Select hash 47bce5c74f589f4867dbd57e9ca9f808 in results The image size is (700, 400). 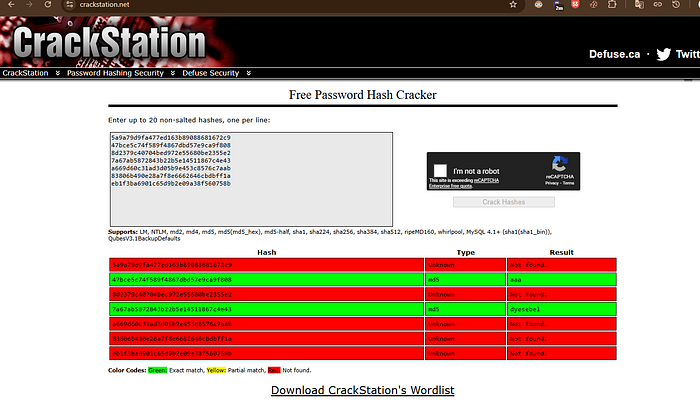(x=172, y=279)
